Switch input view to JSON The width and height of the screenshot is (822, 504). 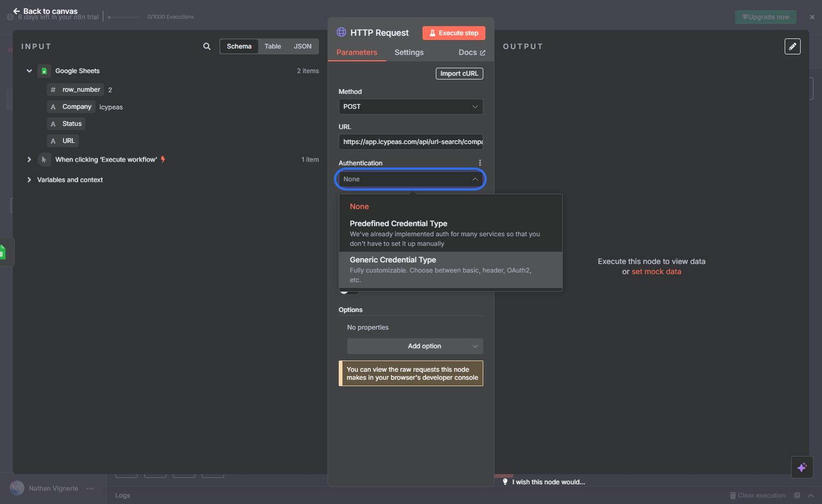[302, 46]
